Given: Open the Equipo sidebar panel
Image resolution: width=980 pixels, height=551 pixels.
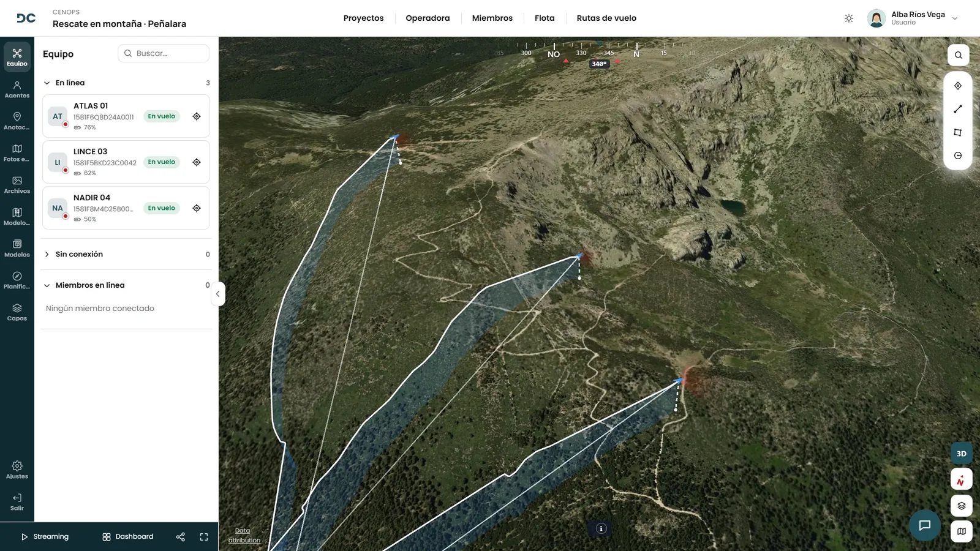Looking at the screenshot, I should coord(17,58).
